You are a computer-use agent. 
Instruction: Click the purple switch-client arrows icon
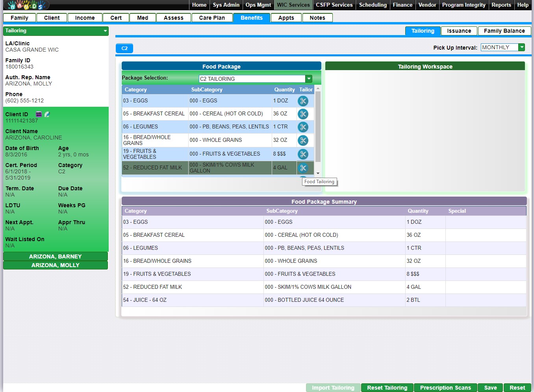[39, 114]
